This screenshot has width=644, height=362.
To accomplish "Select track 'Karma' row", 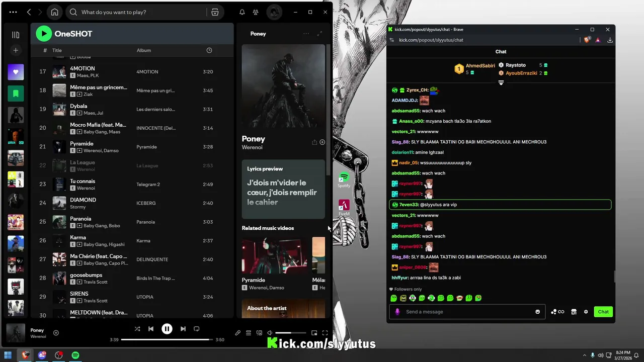I will coord(131,240).
